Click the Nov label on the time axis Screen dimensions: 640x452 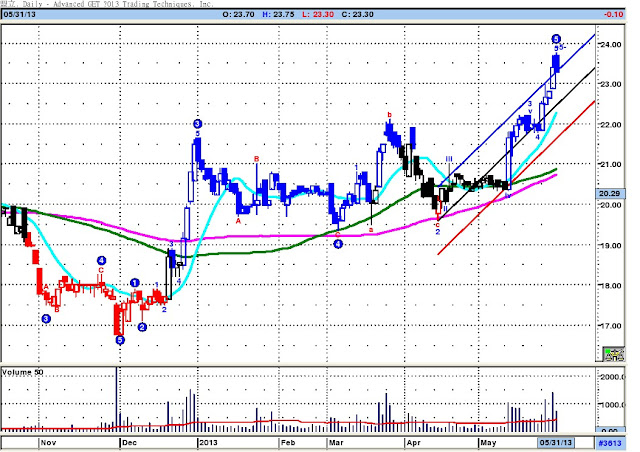click(48, 443)
